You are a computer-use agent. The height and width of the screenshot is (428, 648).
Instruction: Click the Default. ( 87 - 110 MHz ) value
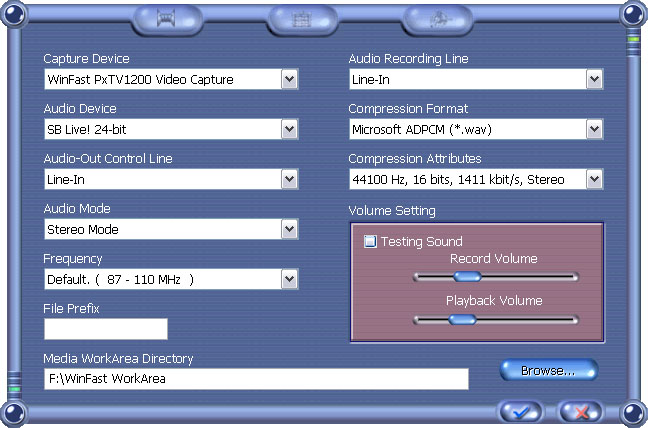click(120, 280)
